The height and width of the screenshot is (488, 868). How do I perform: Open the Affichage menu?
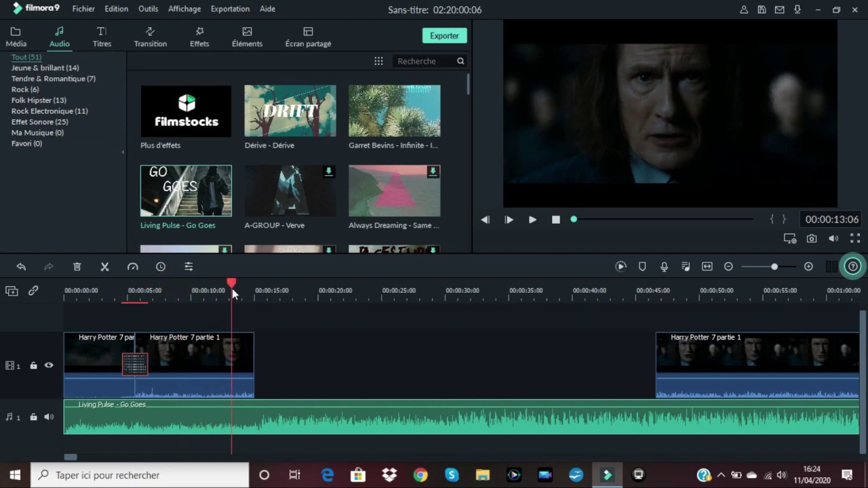184,9
